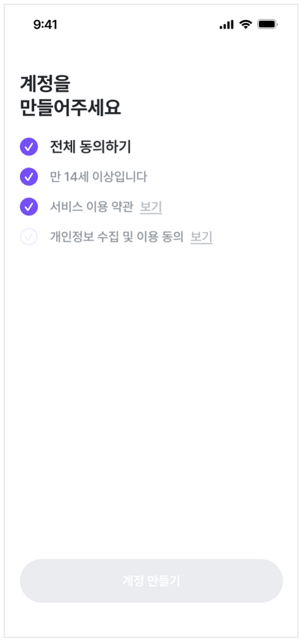Tap the 9:41 clock in status bar
Image resolution: width=301 pixels, height=644 pixels.
coord(45,24)
